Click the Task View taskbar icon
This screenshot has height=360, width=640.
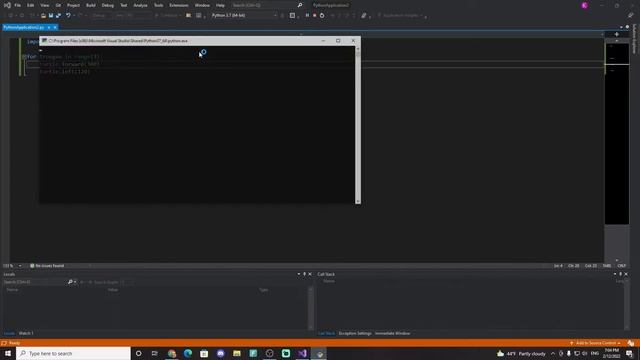(155, 353)
